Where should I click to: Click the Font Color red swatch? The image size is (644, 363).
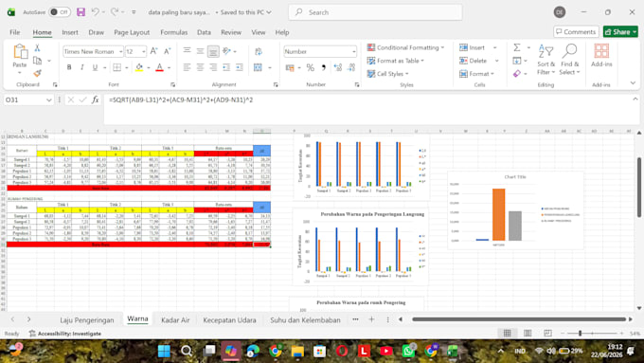coord(159,67)
